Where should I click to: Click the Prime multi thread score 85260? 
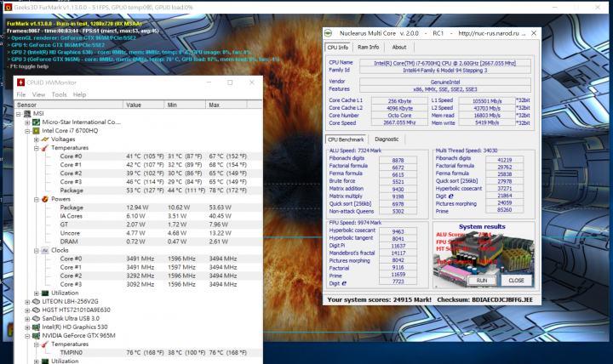point(504,210)
